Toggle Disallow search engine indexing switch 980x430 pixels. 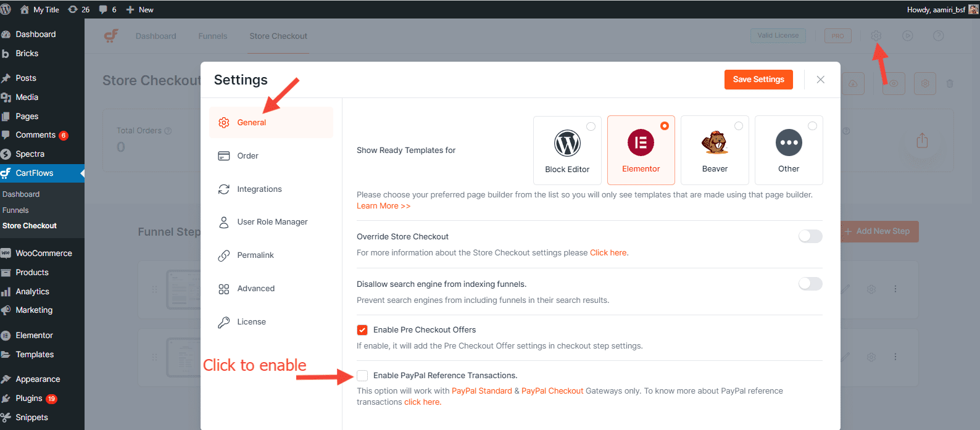coord(810,284)
